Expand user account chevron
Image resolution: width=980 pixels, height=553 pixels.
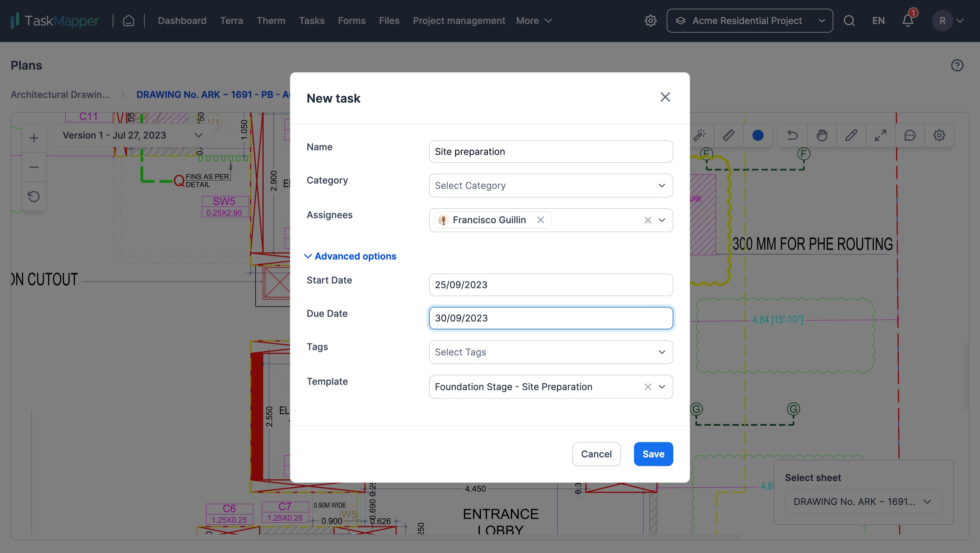[960, 21]
